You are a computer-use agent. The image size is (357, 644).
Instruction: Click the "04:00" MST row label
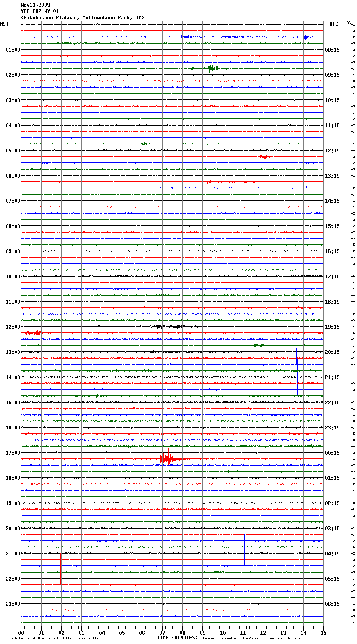(13, 126)
